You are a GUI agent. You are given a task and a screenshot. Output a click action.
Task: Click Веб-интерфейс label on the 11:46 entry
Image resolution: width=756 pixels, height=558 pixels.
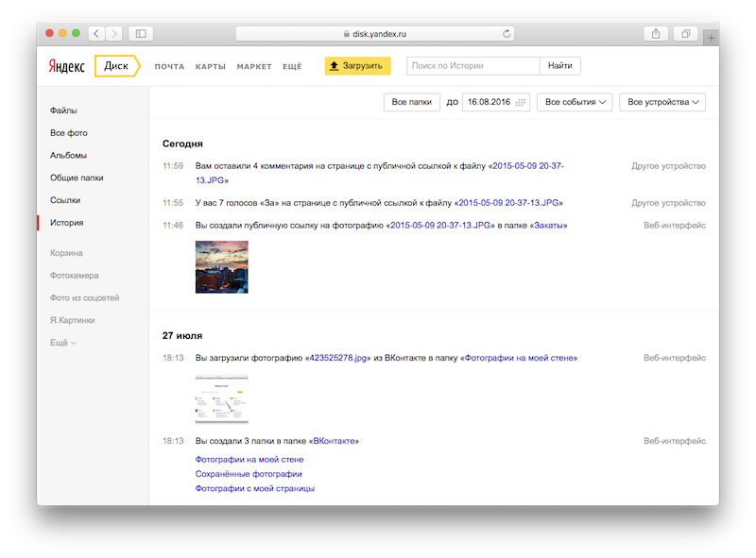pyautogui.click(x=675, y=226)
